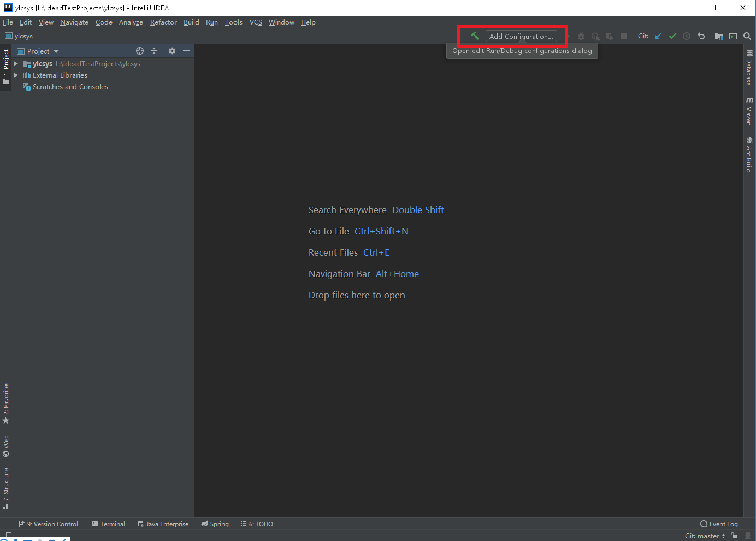Screen dimensions: 756x541
Task: Open the Web side tab
Action: (x=6, y=446)
